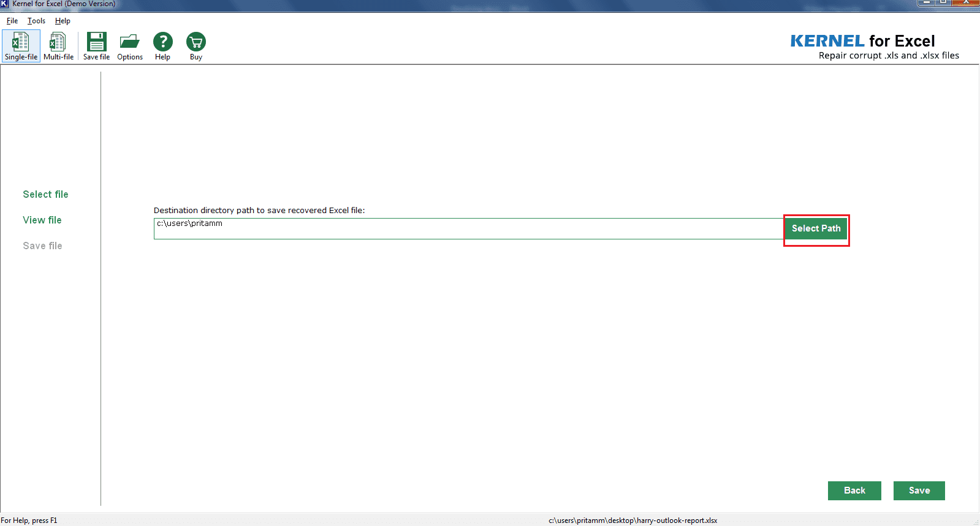Open the Help menu in menu bar
Viewport: 980px width, 526px height.
tap(63, 21)
